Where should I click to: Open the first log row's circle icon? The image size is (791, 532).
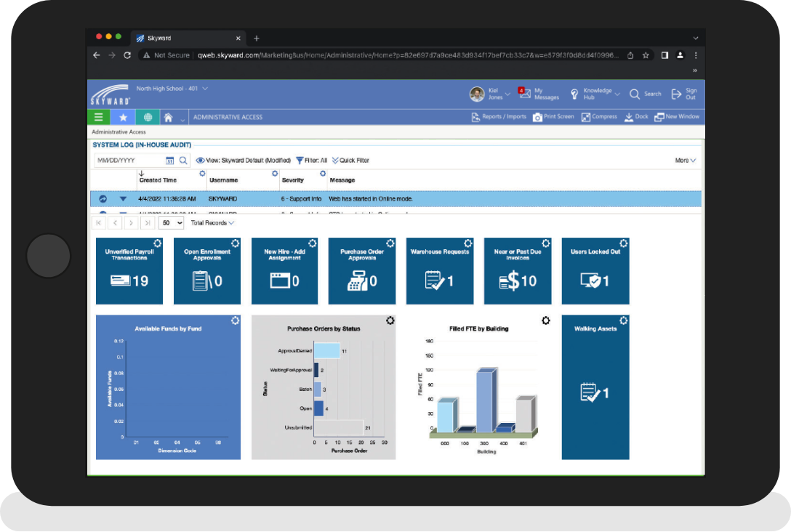(x=103, y=198)
